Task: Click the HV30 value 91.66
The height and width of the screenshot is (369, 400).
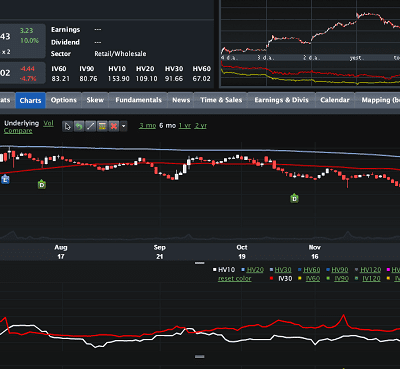Action: tap(174, 79)
